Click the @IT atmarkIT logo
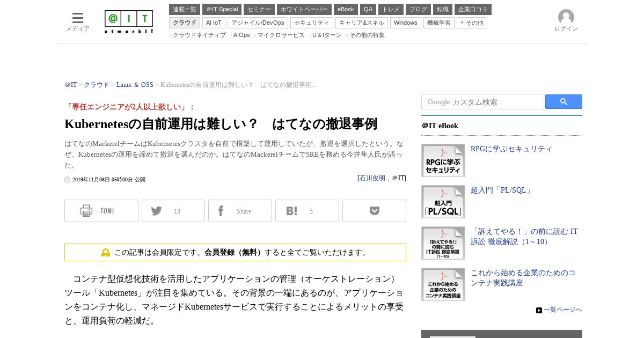 pyautogui.click(x=129, y=22)
